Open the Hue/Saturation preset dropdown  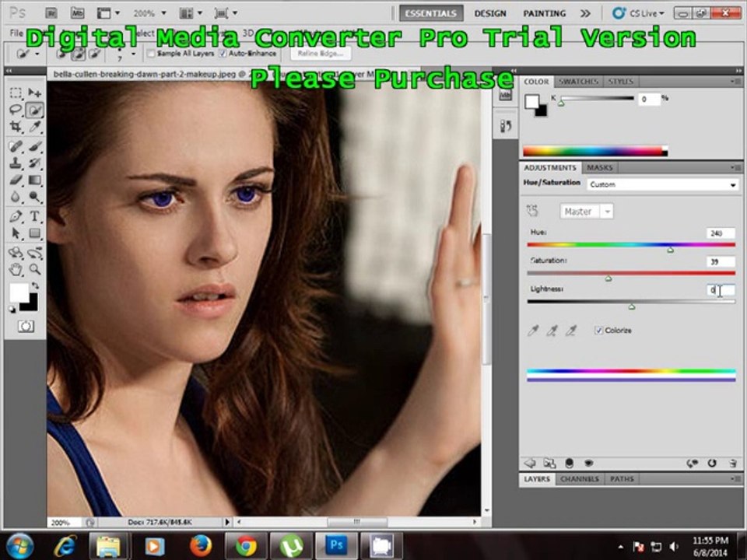(x=663, y=184)
